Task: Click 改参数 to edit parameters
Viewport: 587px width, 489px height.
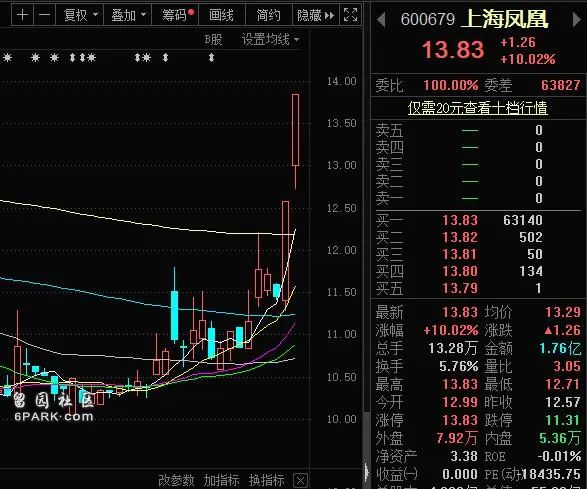Action: (x=176, y=480)
